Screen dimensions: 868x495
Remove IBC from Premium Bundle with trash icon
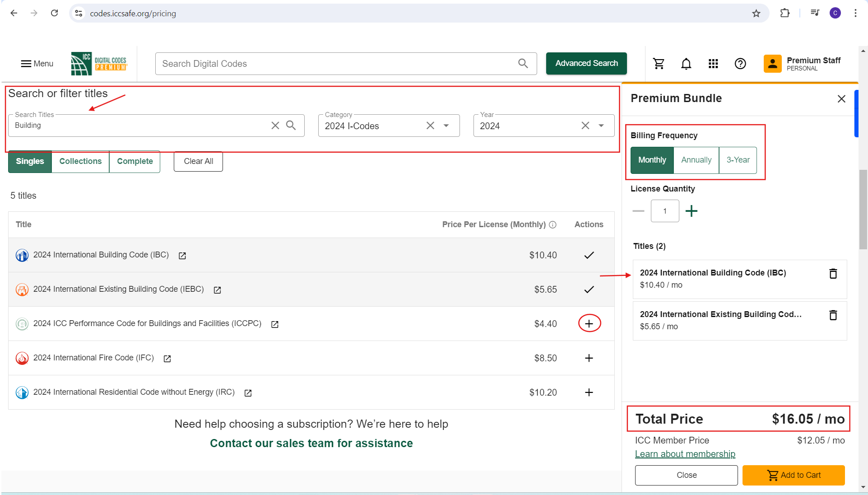833,273
